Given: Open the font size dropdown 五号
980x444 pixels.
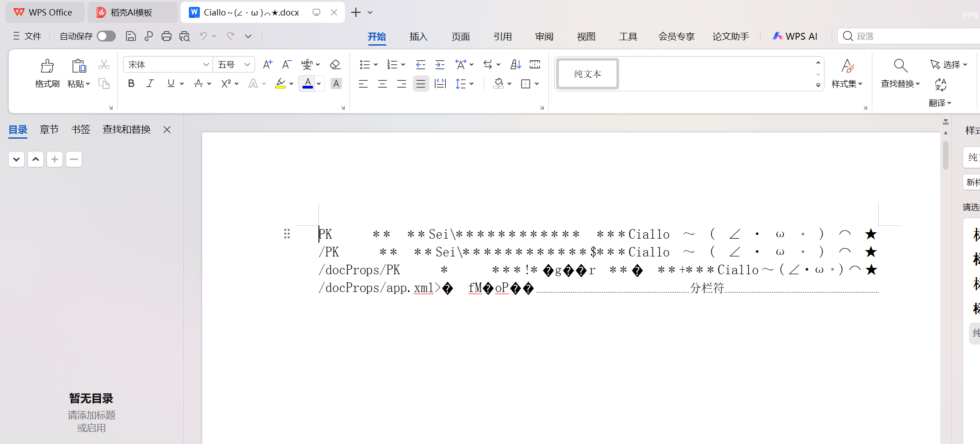Looking at the screenshot, I should pyautogui.click(x=247, y=64).
